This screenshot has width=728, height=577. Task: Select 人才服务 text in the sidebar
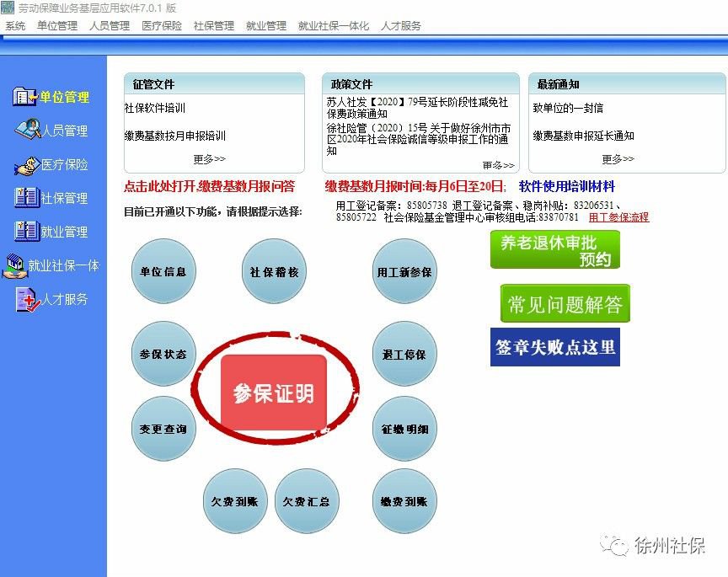[x=65, y=299]
